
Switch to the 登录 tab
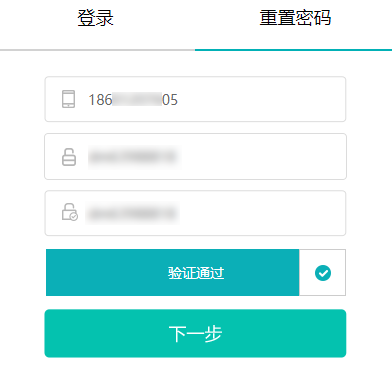pos(96,18)
